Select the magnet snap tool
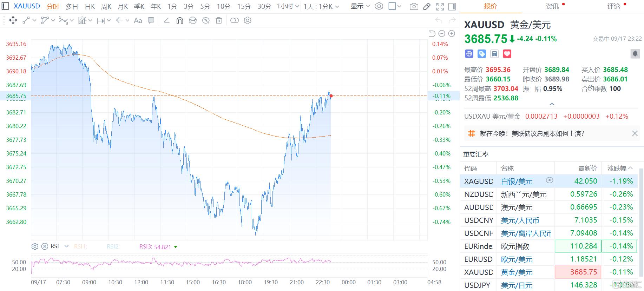The width and height of the screenshot is (644, 291). click(179, 21)
